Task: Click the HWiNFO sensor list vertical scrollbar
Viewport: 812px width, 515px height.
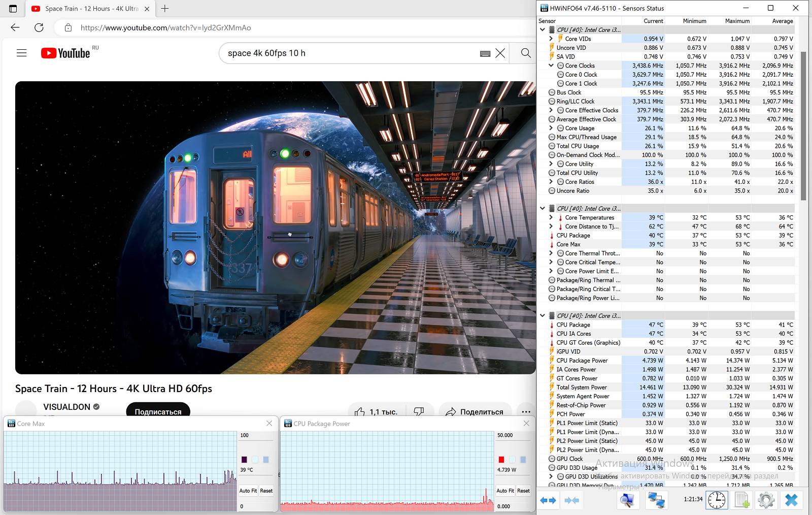Action: 803,125
